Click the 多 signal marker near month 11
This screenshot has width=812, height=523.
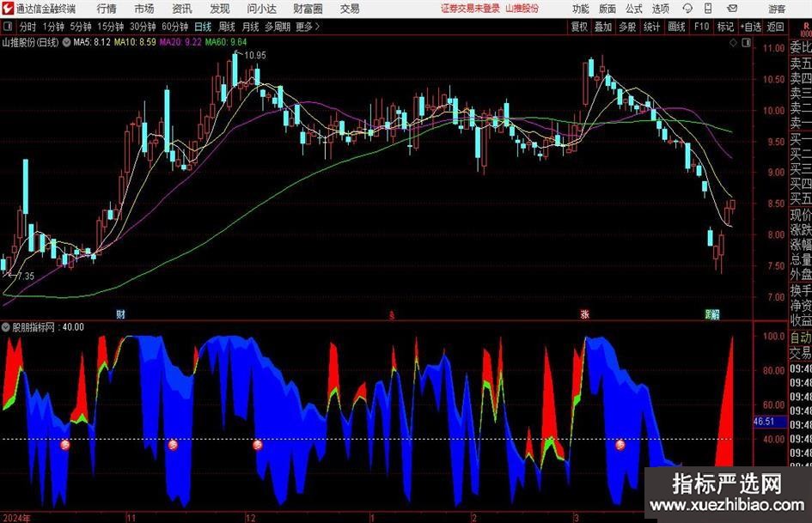tap(173, 444)
